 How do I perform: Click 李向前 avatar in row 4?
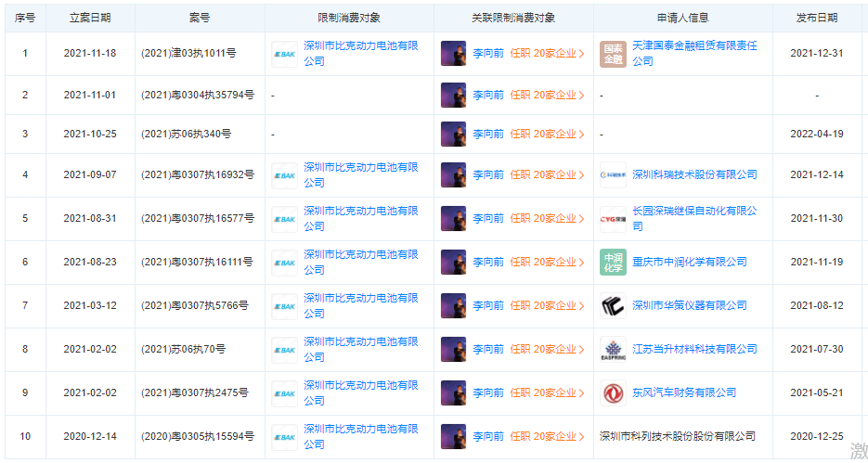point(453,175)
